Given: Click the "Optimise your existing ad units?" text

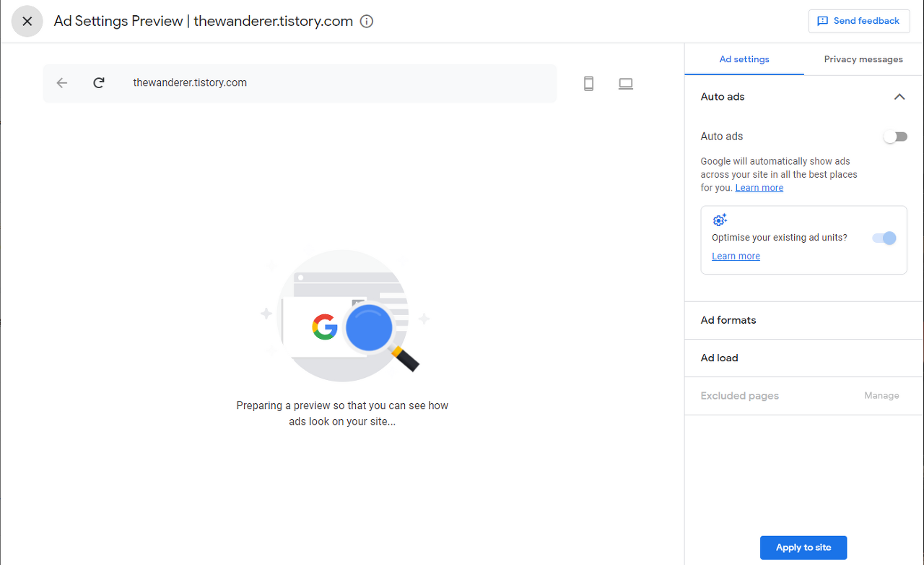Looking at the screenshot, I should coord(780,238).
